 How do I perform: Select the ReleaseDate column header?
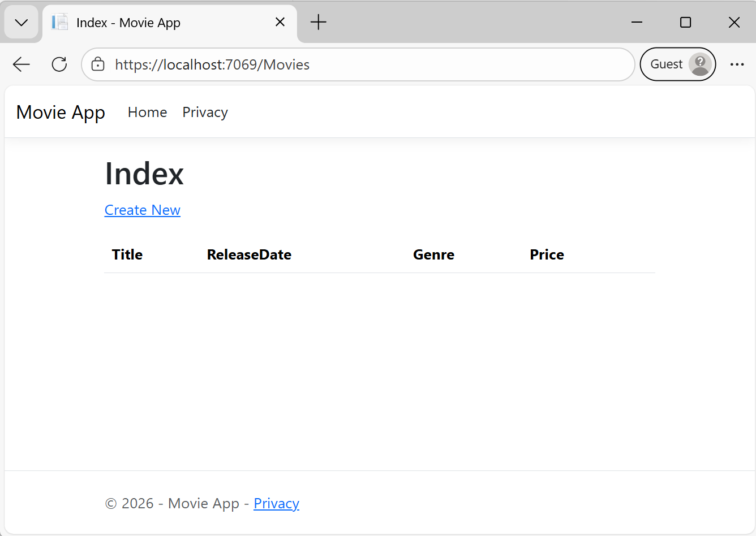click(249, 254)
